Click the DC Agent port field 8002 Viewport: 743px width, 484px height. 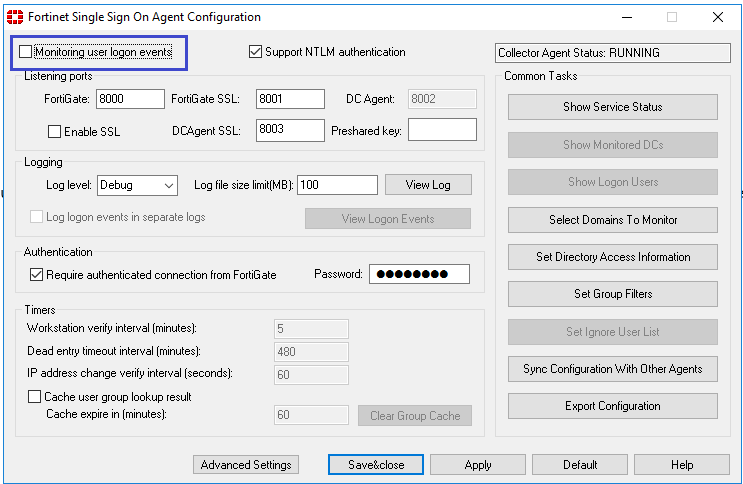[442, 99]
